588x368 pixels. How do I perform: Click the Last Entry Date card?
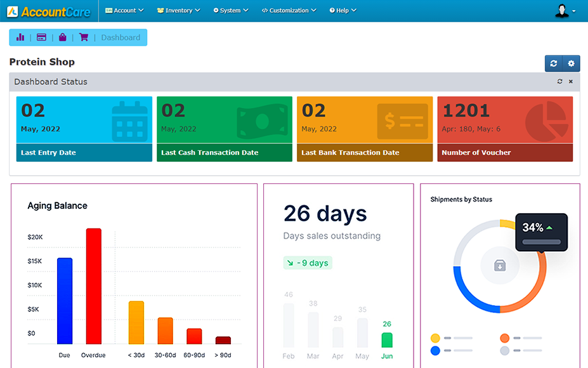click(x=84, y=129)
